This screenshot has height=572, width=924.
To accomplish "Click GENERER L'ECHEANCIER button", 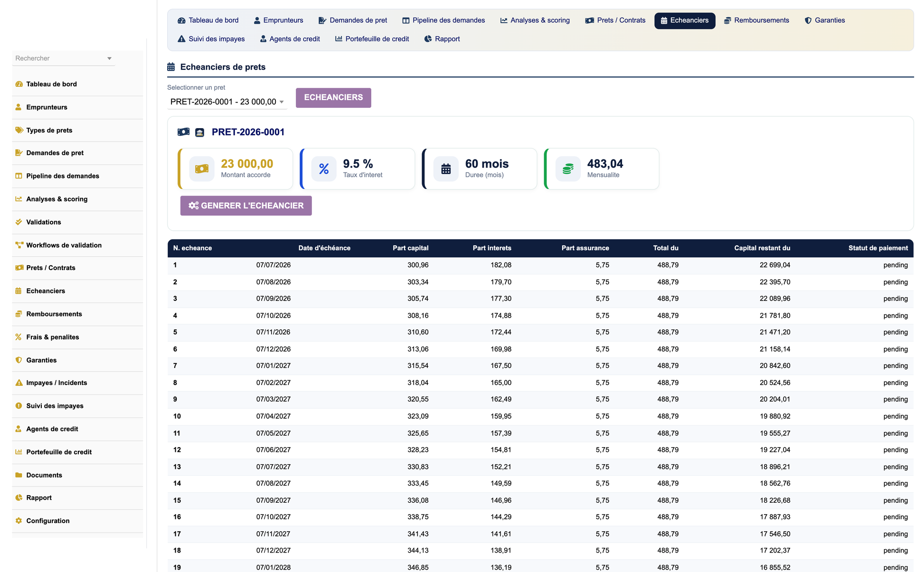I will pyautogui.click(x=246, y=206).
